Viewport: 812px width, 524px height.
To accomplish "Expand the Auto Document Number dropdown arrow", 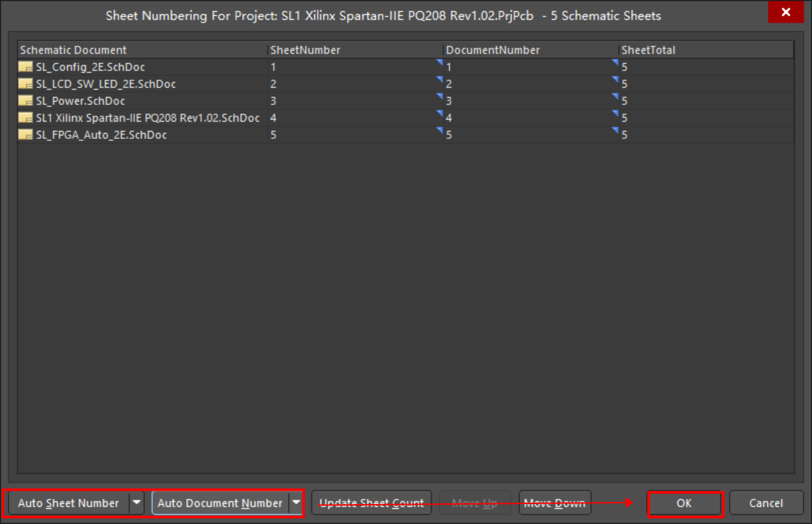I will (297, 503).
